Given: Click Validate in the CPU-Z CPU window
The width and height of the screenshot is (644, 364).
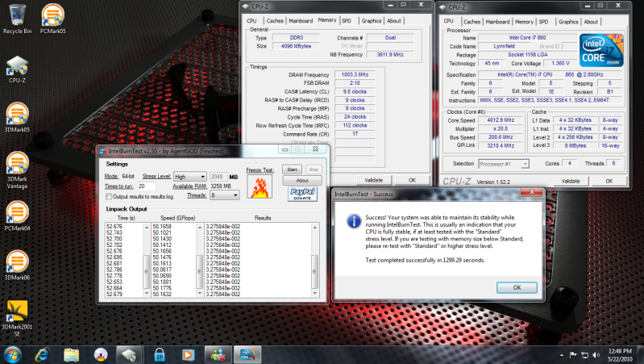Looking at the screenshot, I should click(x=571, y=181).
